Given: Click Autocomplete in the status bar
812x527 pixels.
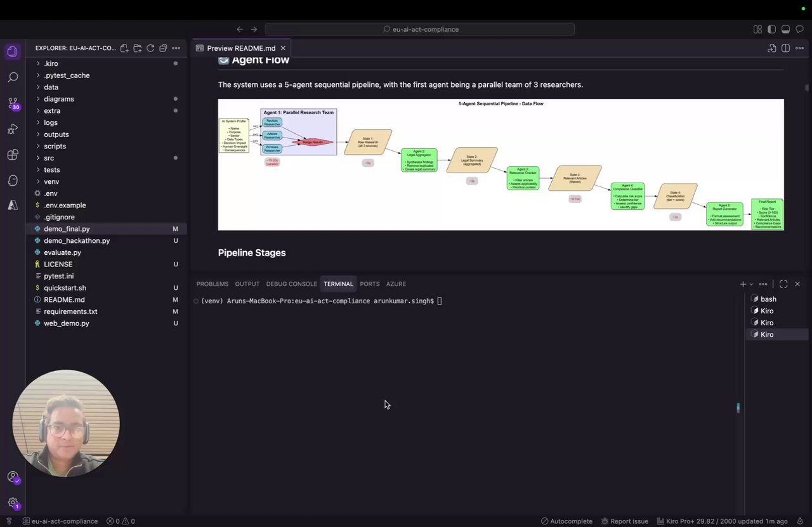Looking at the screenshot, I should 566,521.
